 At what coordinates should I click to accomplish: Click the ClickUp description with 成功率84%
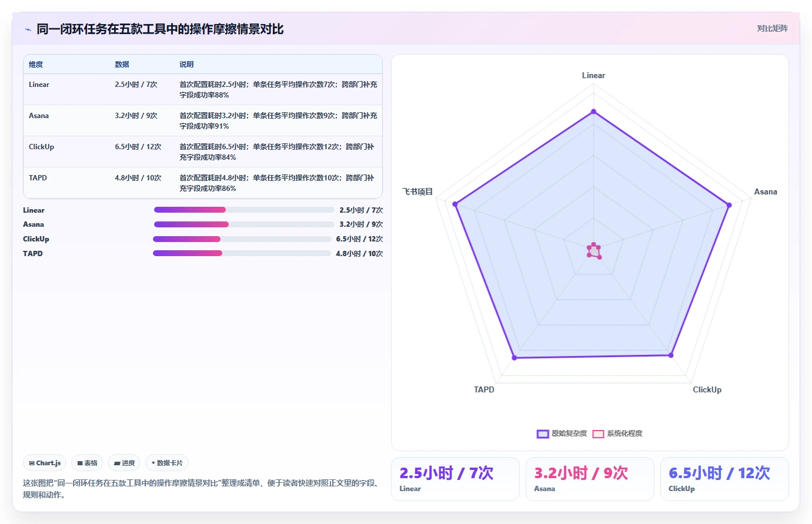277,152
